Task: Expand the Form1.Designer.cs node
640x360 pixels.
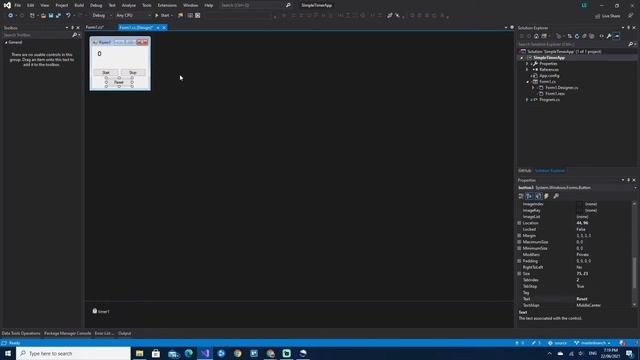Action: 533,88
